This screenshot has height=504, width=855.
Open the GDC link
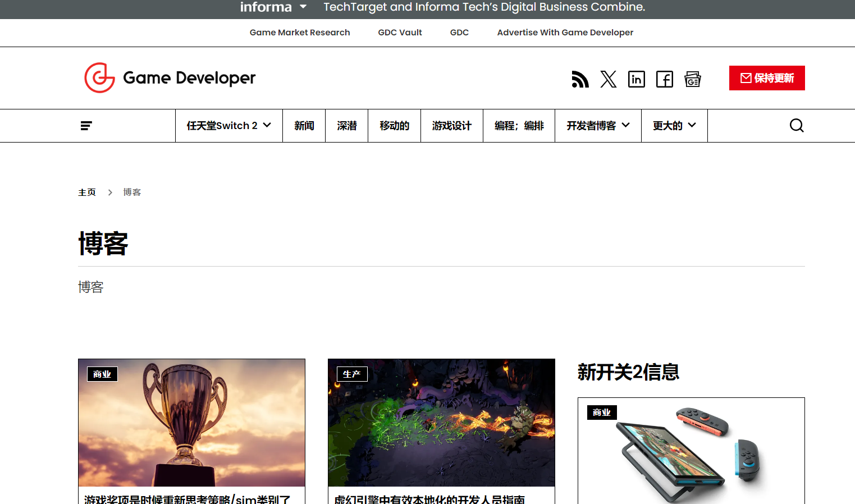pos(459,33)
